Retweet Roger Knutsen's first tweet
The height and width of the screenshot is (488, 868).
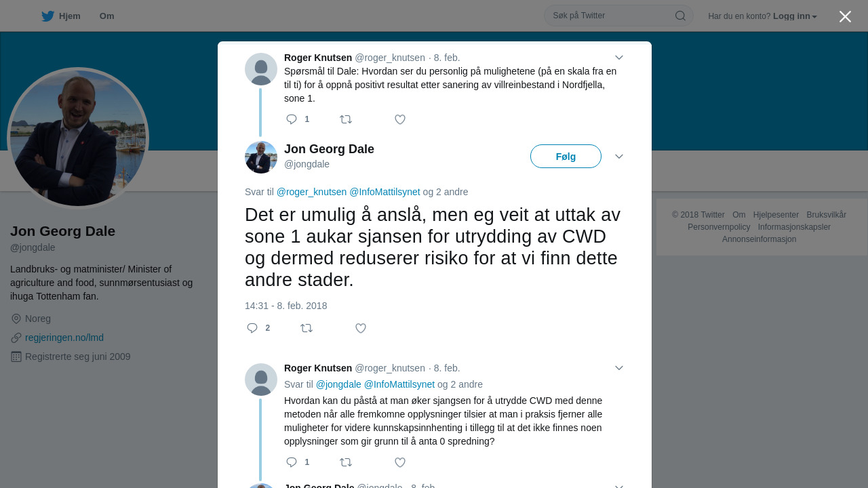(346, 119)
